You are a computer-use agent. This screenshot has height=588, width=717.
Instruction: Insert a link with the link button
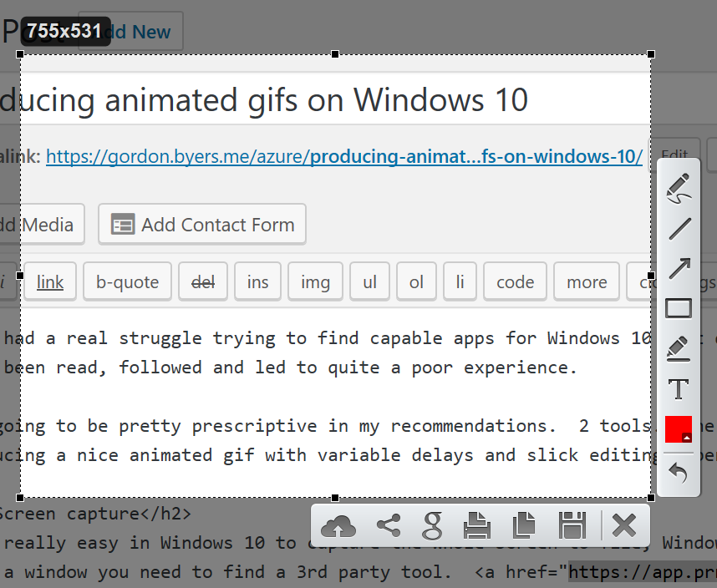pos(50,281)
